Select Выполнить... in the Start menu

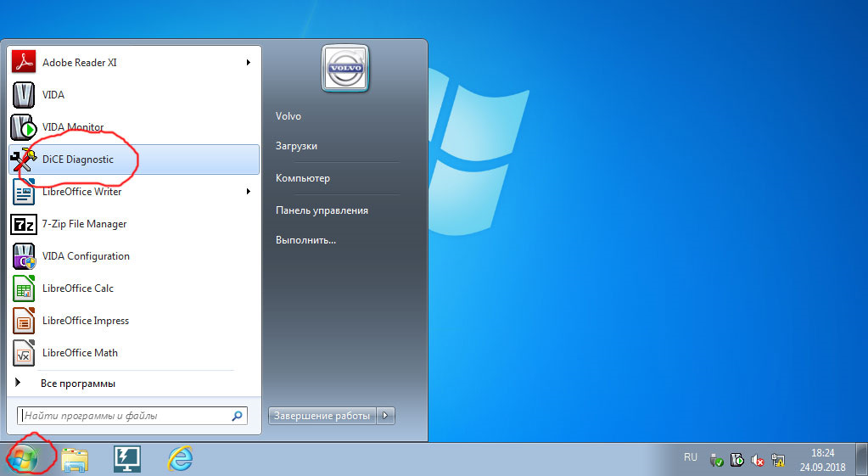point(306,240)
